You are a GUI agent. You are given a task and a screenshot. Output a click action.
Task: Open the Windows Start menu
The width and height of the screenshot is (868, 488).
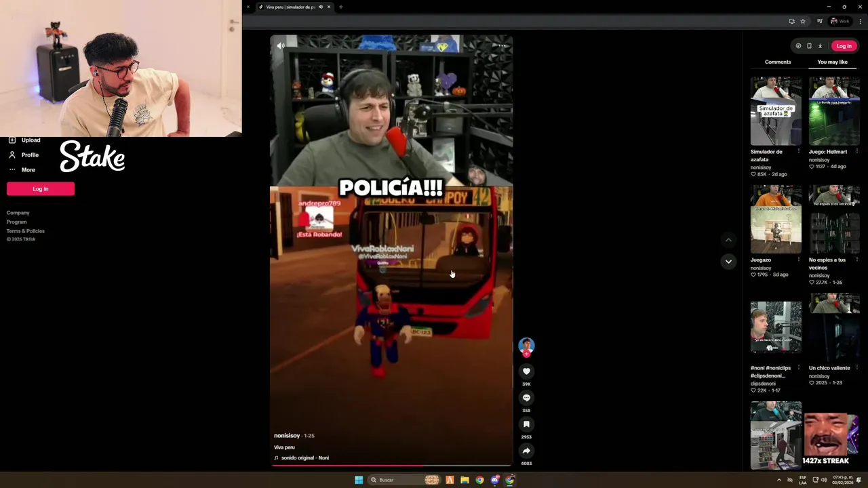[359, 480]
